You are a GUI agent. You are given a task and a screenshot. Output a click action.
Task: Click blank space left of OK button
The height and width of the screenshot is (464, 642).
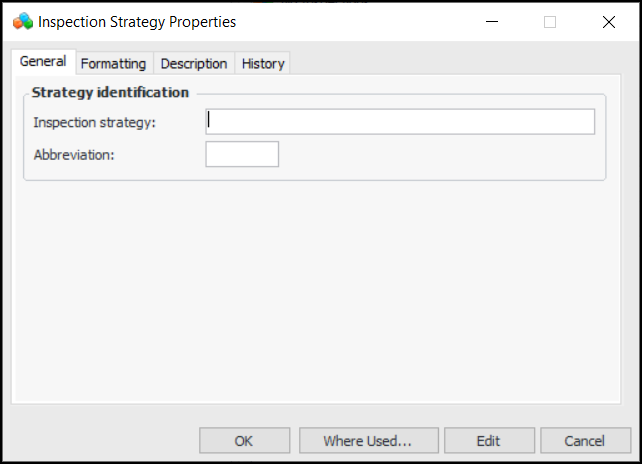click(100, 440)
